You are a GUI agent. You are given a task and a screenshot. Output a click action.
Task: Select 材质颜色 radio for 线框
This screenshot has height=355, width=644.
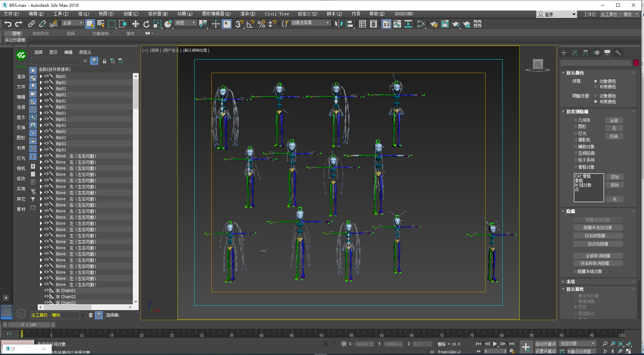tap(595, 87)
